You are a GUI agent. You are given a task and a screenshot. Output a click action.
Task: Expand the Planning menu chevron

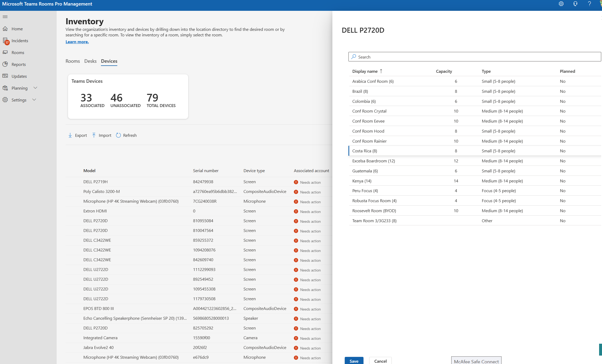(35, 88)
